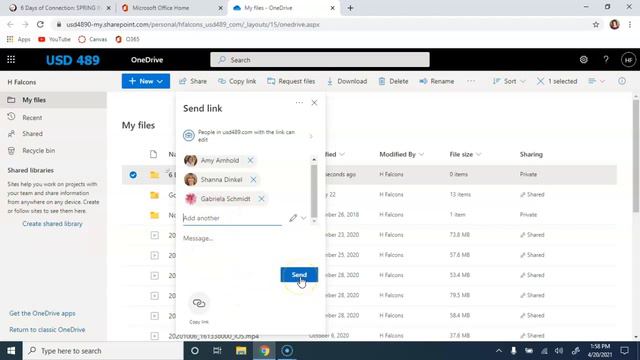Uncheck the selected first folder row
Image resolution: width=640 pixels, height=360 pixels.
[x=133, y=175]
